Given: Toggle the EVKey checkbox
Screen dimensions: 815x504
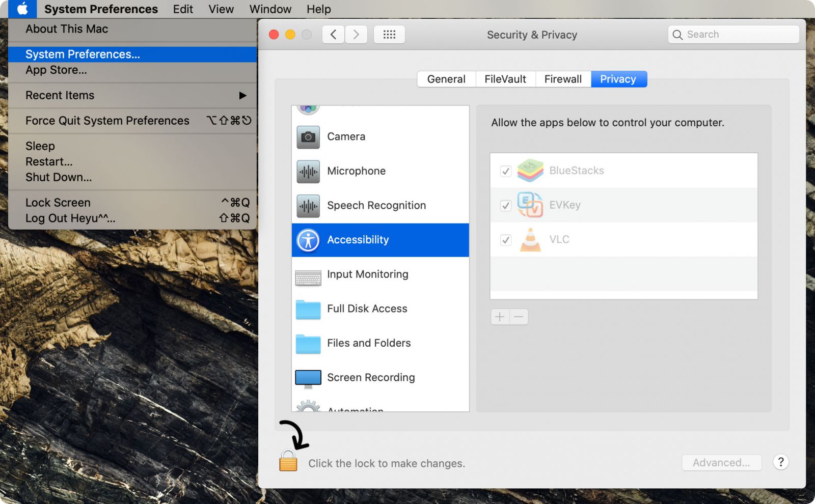Looking at the screenshot, I should (506, 205).
